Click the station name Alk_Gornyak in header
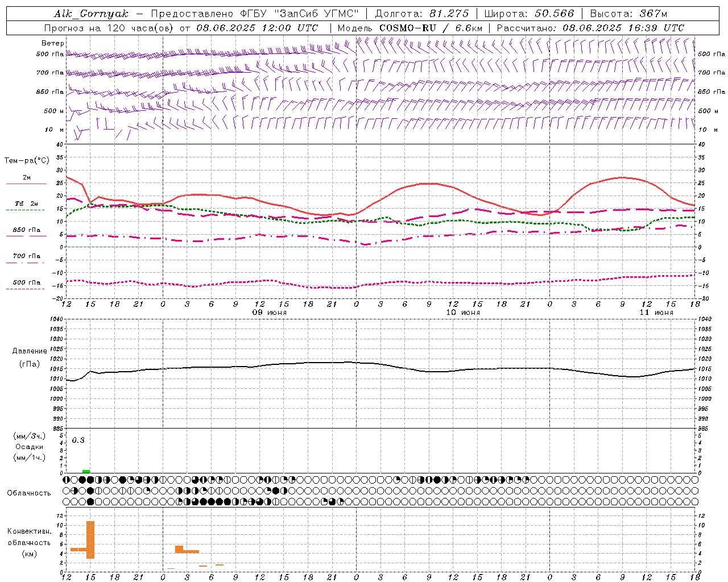The image size is (728, 582). pyautogui.click(x=91, y=14)
